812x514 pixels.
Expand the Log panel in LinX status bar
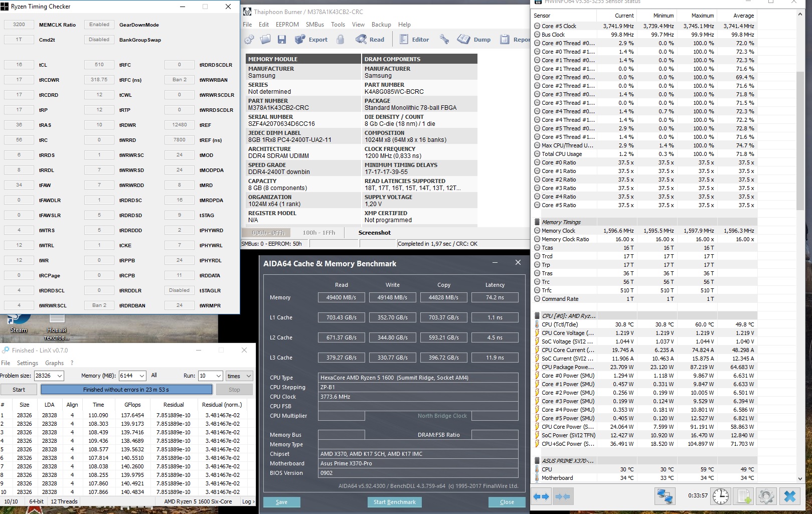point(248,501)
